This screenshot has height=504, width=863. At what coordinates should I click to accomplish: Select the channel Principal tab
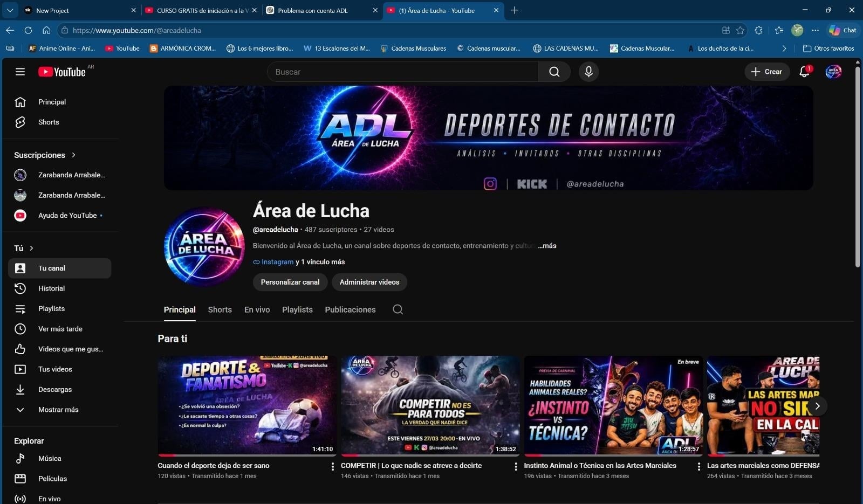[x=180, y=309]
